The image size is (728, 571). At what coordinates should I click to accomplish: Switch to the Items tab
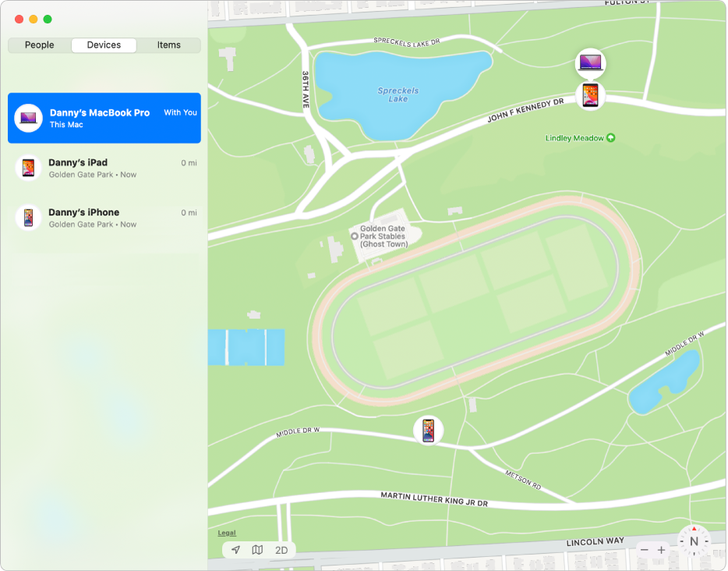click(169, 44)
